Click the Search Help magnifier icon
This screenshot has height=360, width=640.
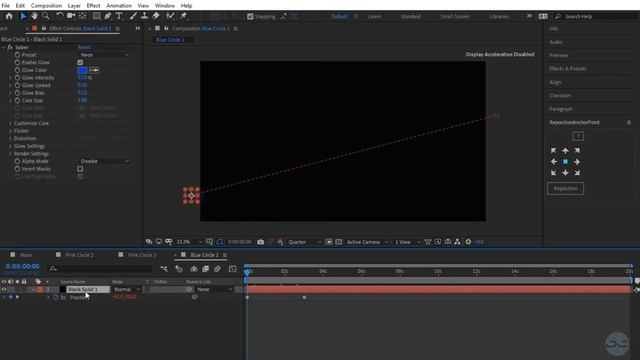558,16
